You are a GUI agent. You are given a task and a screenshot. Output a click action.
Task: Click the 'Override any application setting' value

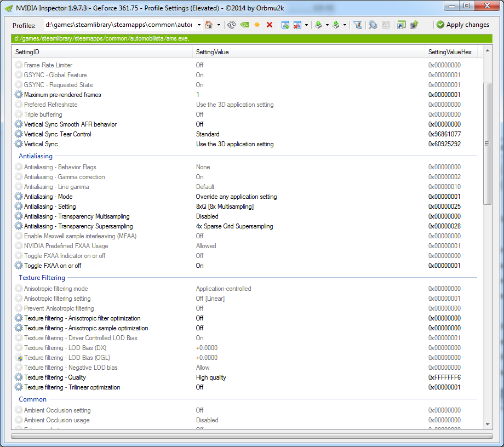click(x=236, y=196)
